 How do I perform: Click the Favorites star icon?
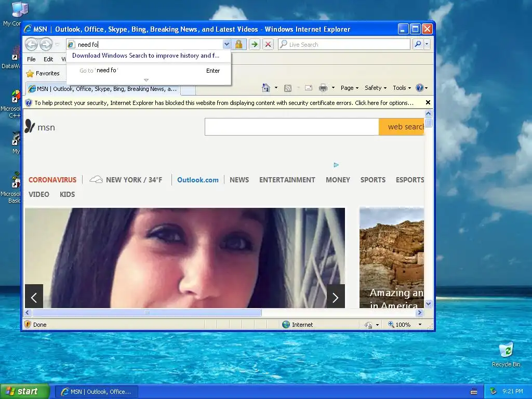click(x=30, y=73)
